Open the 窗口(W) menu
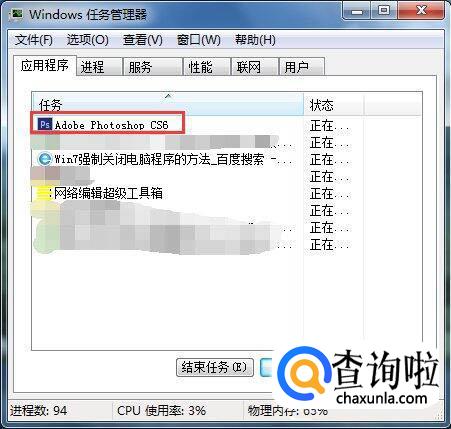The height and width of the screenshot is (429, 451). tap(198, 40)
